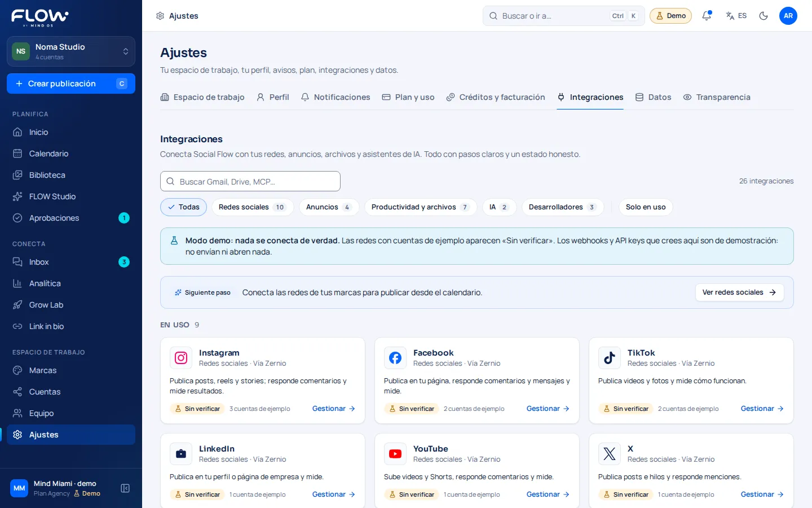Click Gestionar on the Instagram card

click(x=334, y=409)
